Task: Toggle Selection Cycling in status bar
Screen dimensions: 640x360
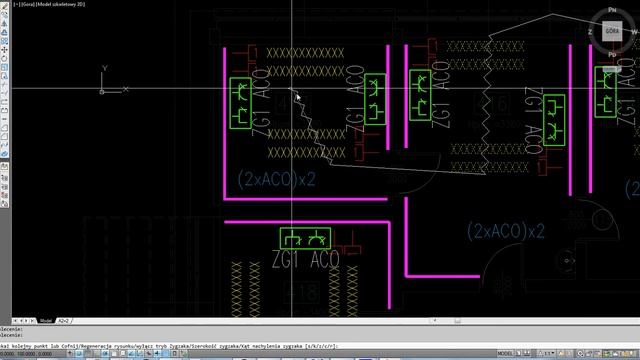Action: click(184, 353)
